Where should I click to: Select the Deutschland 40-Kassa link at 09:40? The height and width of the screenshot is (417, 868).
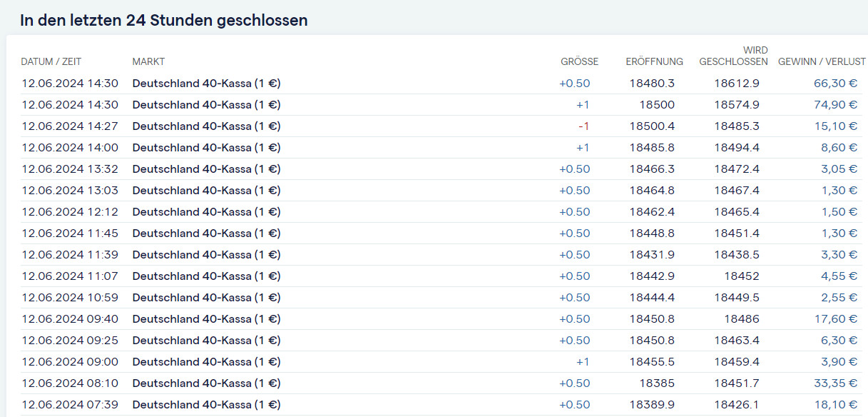coord(206,319)
